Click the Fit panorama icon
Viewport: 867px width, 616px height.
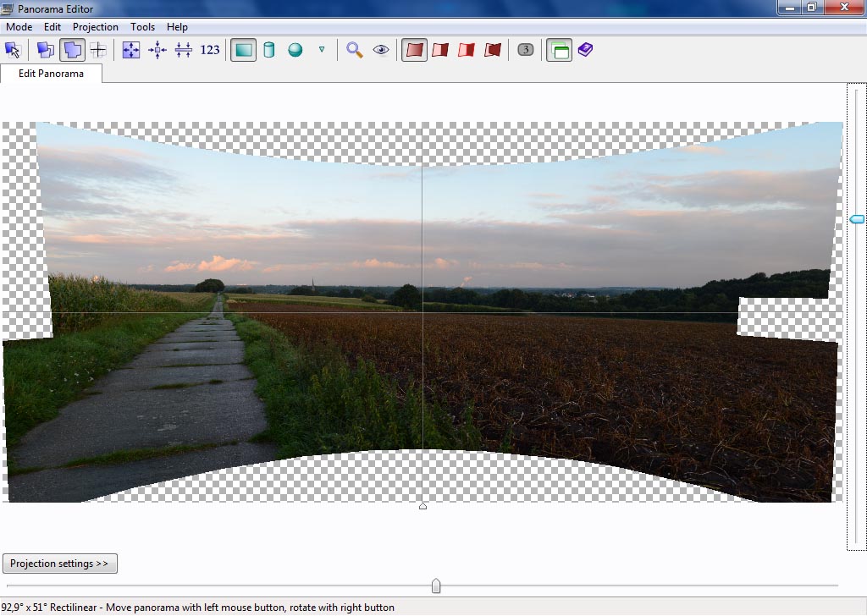click(x=131, y=50)
